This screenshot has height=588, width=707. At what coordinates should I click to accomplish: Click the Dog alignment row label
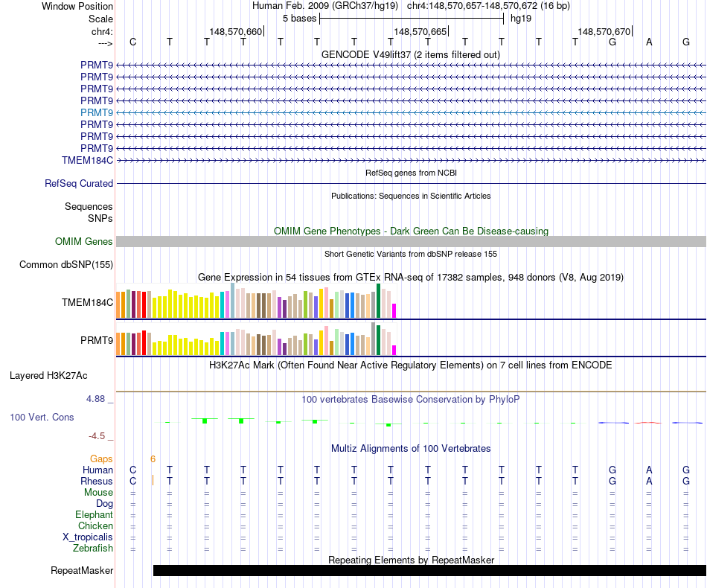(x=105, y=504)
